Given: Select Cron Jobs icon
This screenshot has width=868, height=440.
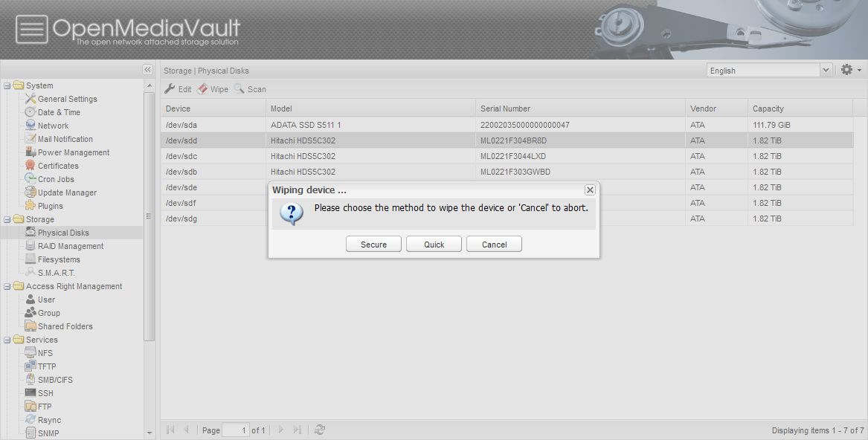Looking at the screenshot, I should click(x=30, y=179).
